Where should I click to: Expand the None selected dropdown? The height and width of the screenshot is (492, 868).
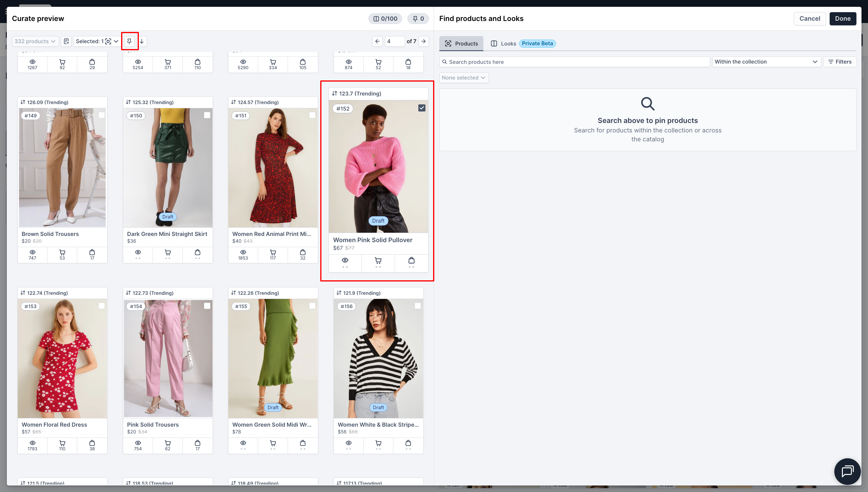[464, 78]
